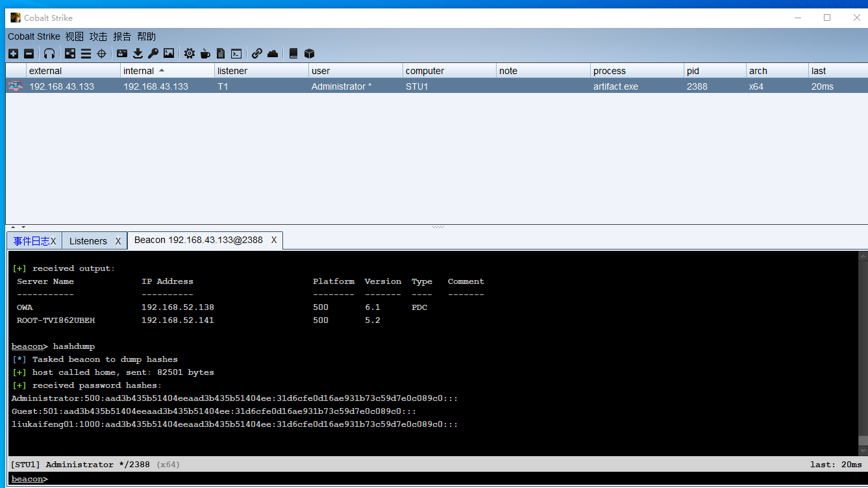Open the 视图 menu
Viewport: 868px width, 488px height.
(x=75, y=36)
